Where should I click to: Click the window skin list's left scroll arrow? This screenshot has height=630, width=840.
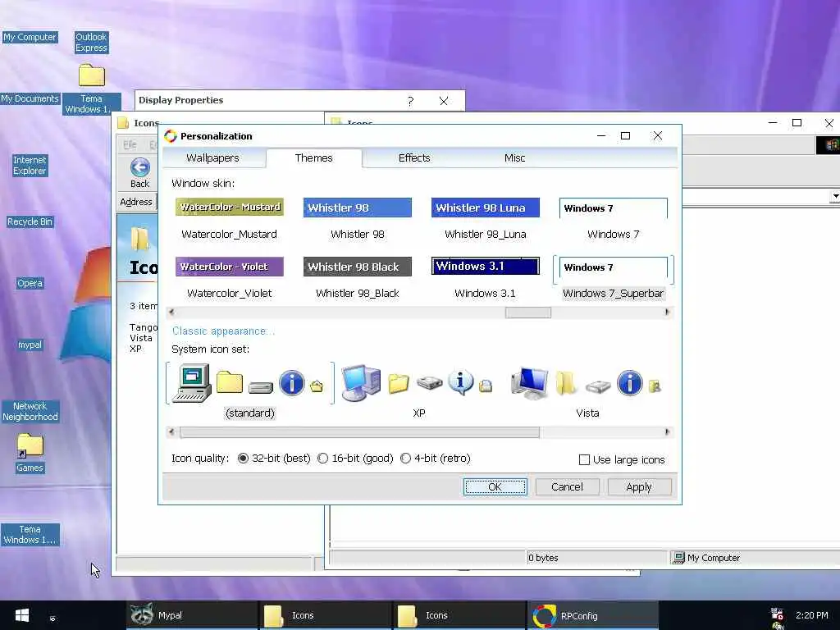171,313
